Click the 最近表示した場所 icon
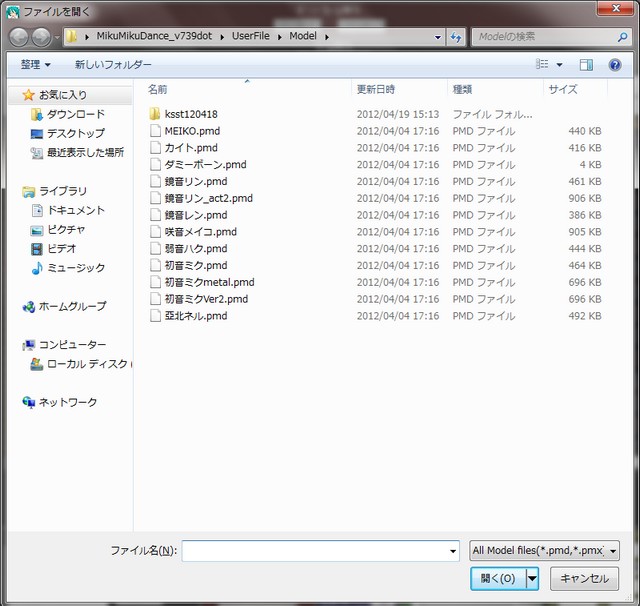Screen dimensions: 640x606 point(37,153)
